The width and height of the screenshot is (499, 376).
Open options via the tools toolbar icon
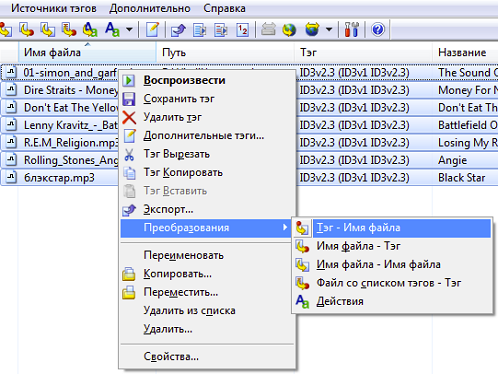coord(351,30)
